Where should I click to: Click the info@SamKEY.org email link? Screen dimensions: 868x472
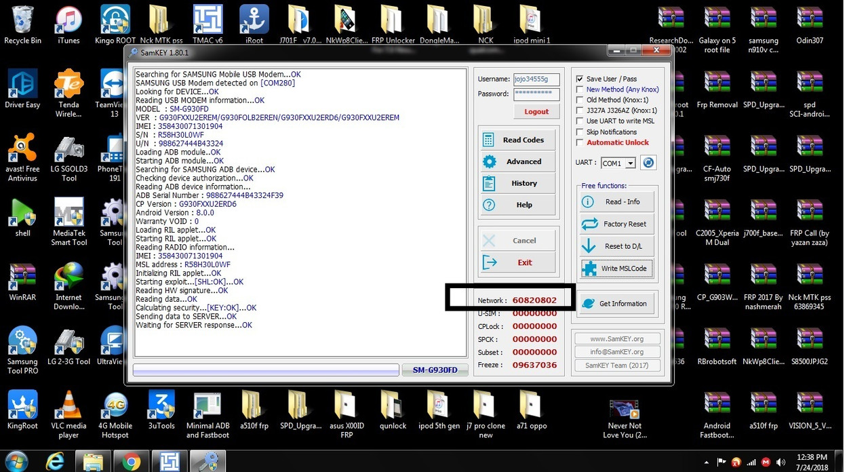(x=617, y=352)
